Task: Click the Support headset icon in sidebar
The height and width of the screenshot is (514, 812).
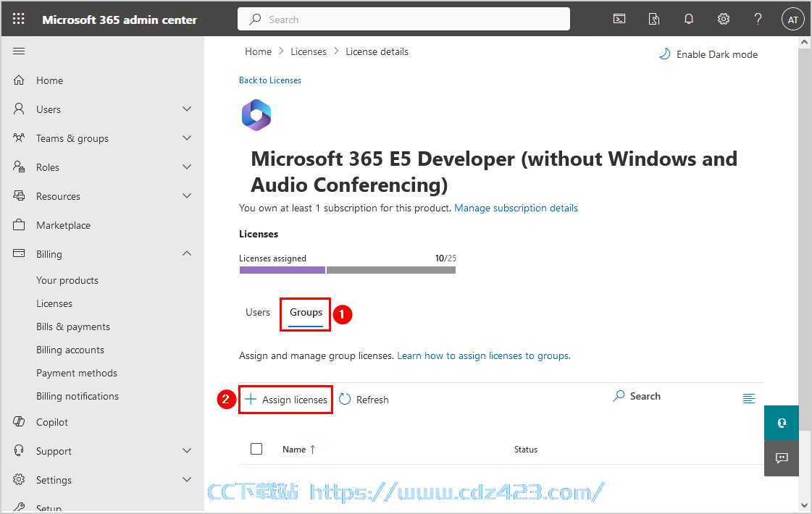Action: coord(19,450)
